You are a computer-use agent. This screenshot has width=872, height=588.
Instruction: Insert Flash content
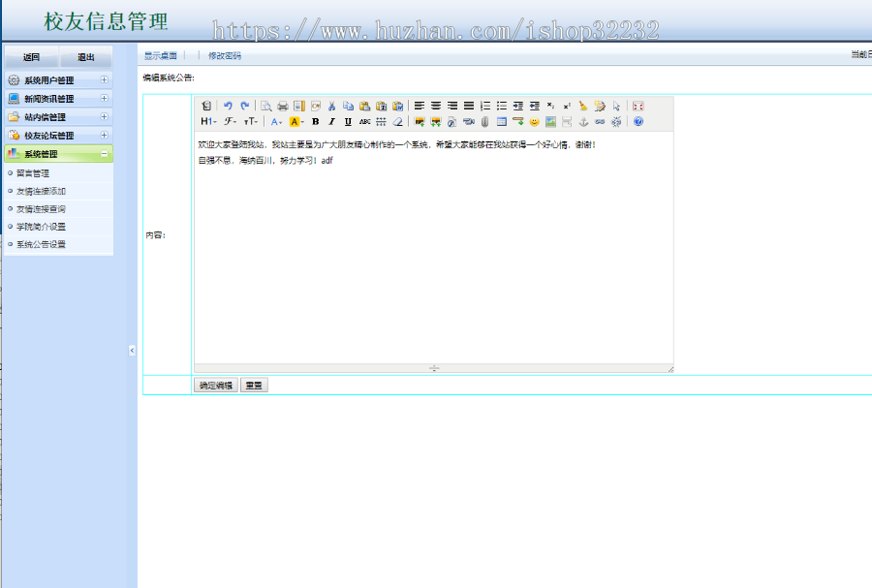[452, 122]
